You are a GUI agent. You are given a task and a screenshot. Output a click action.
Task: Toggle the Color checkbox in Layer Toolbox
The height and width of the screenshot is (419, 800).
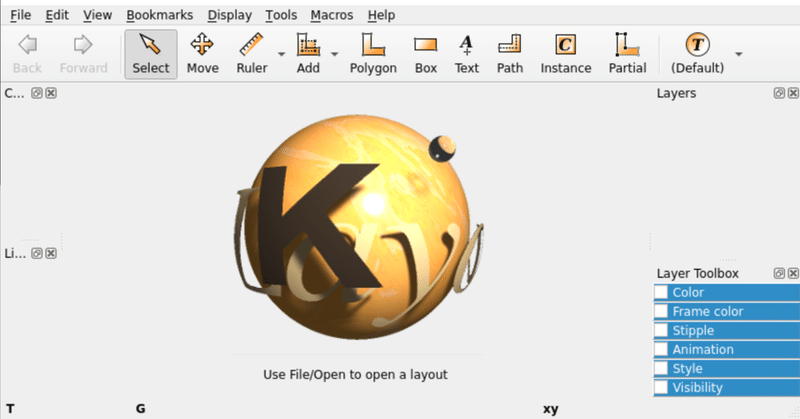pyautogui.click(x=661, y=292)
